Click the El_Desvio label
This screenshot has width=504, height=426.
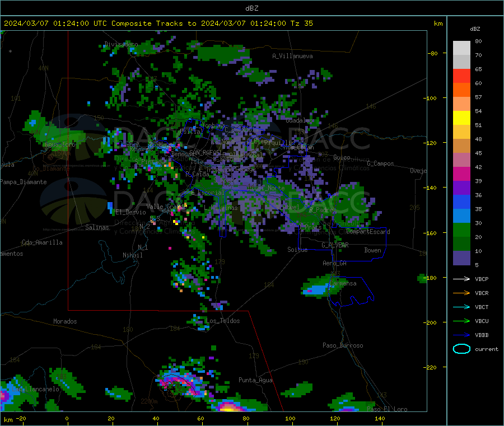[131, 212]
